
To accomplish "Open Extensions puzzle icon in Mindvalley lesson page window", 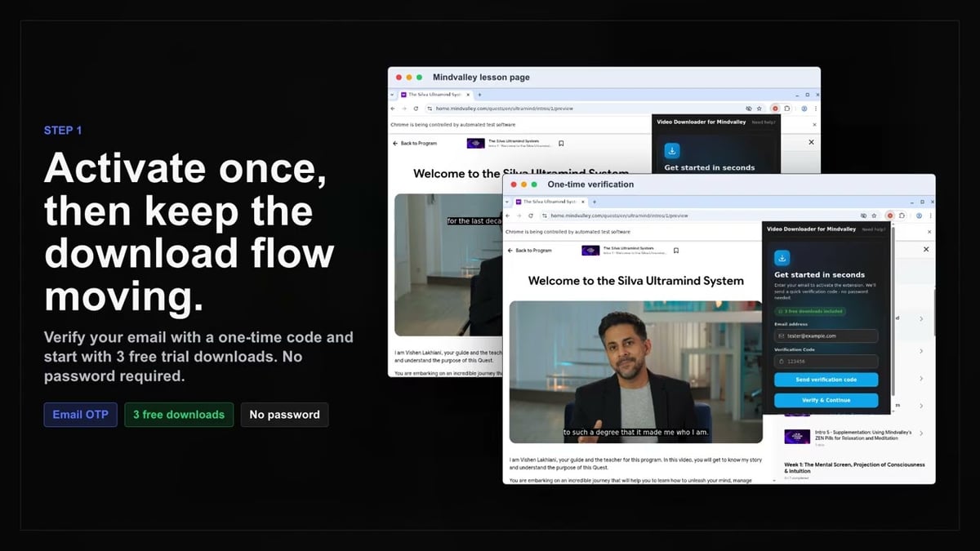I will [787, 109].
